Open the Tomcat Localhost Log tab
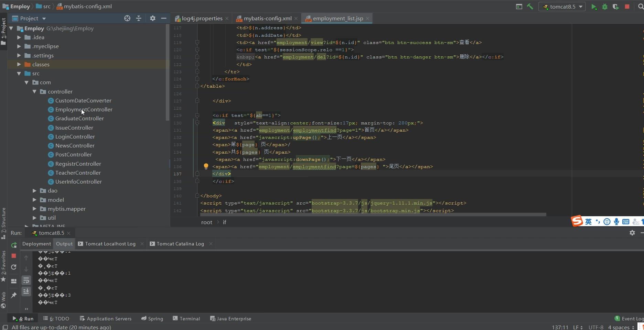 110,244
